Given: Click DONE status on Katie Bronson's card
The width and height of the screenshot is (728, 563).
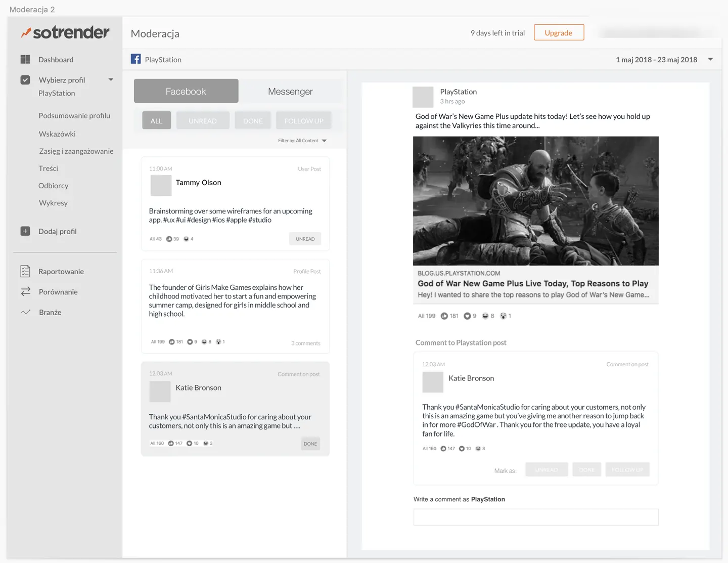Looking at the screenshot, I should click(x=310, y=444).
